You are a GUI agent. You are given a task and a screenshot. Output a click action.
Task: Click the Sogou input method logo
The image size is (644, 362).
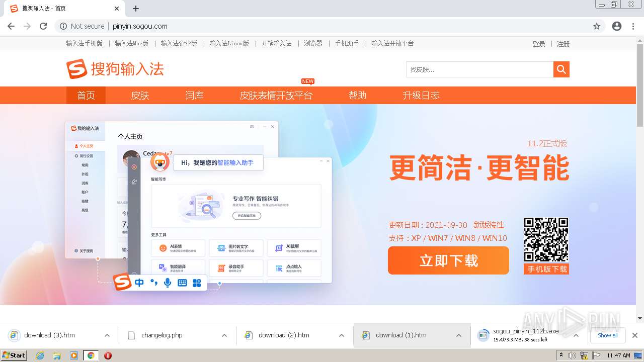[115, 69]
